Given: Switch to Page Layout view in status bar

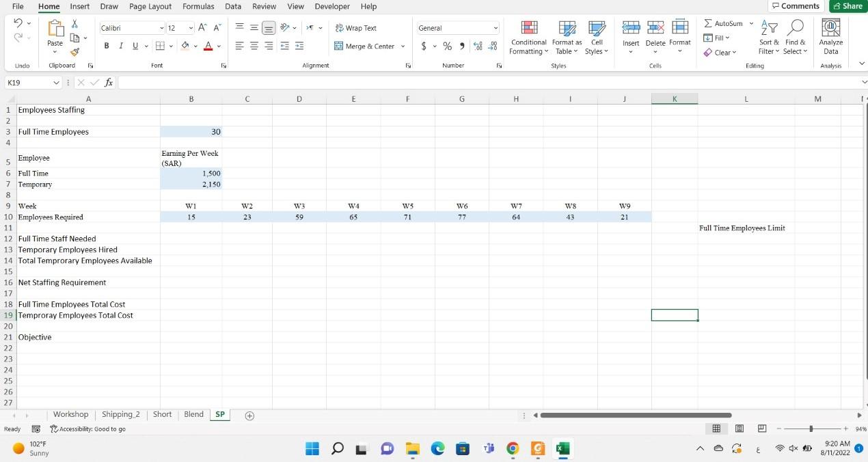Looking at the screenshot, I should tap(739, 429).
